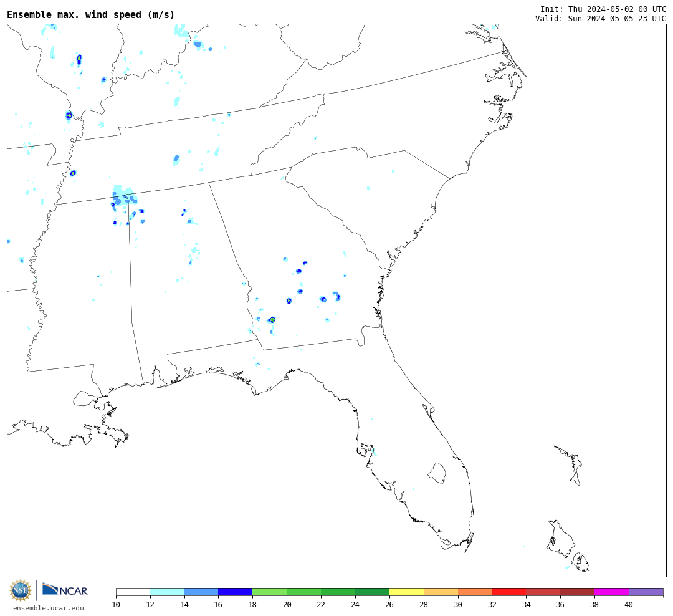Viewport: 673px width, 616px height.
Task: Click the NSF logo
Action: pyautogui.click(x=21, y=590)
